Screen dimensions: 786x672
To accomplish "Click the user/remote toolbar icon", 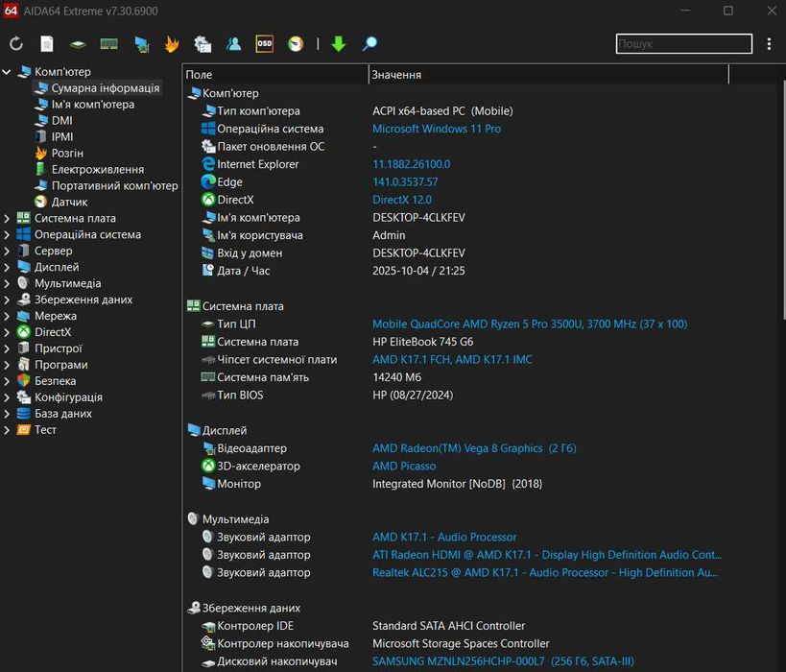I will [233, 44].
